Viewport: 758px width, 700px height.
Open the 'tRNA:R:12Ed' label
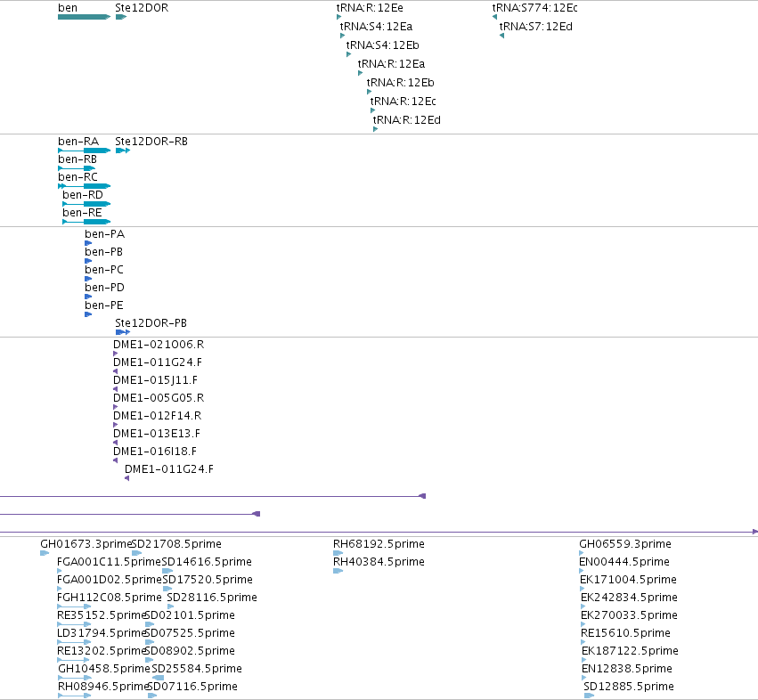point(406,120)
